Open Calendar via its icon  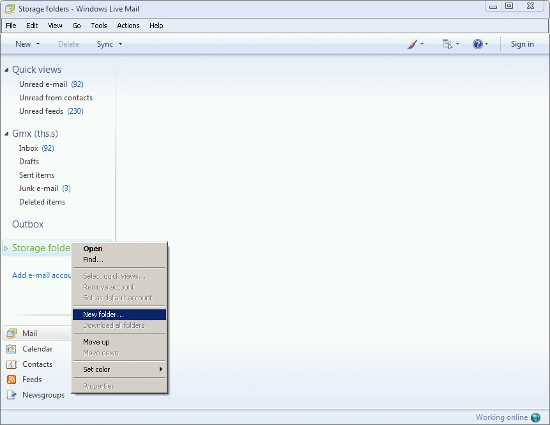pyautogui.click(x=11, y=349)
